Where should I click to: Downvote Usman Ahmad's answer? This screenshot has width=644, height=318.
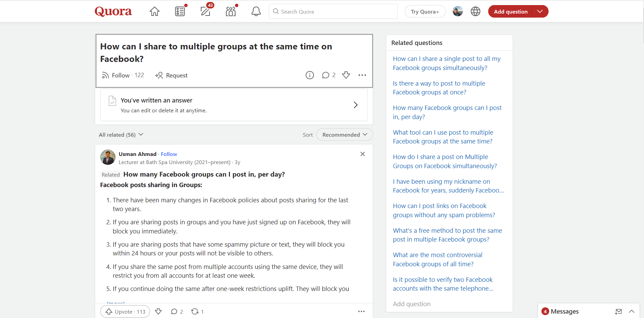click(158, 311)
